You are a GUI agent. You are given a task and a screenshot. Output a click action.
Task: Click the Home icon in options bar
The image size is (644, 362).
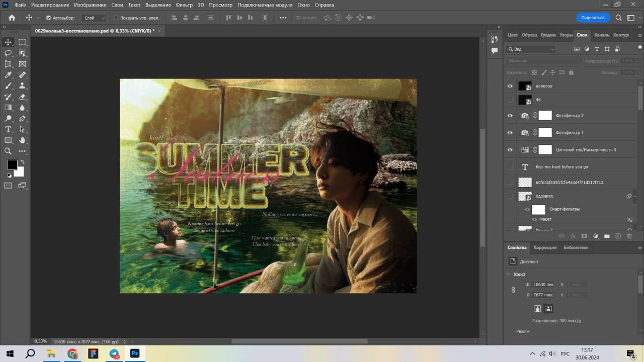(12, 18)
